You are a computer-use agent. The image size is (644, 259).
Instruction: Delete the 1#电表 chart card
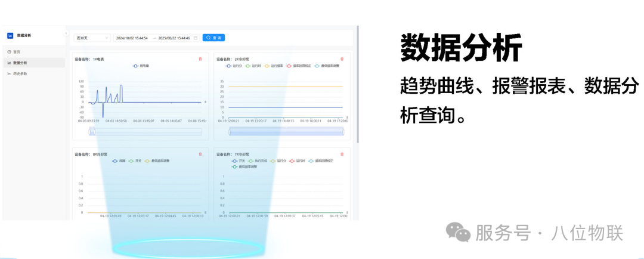click(200, 59)
